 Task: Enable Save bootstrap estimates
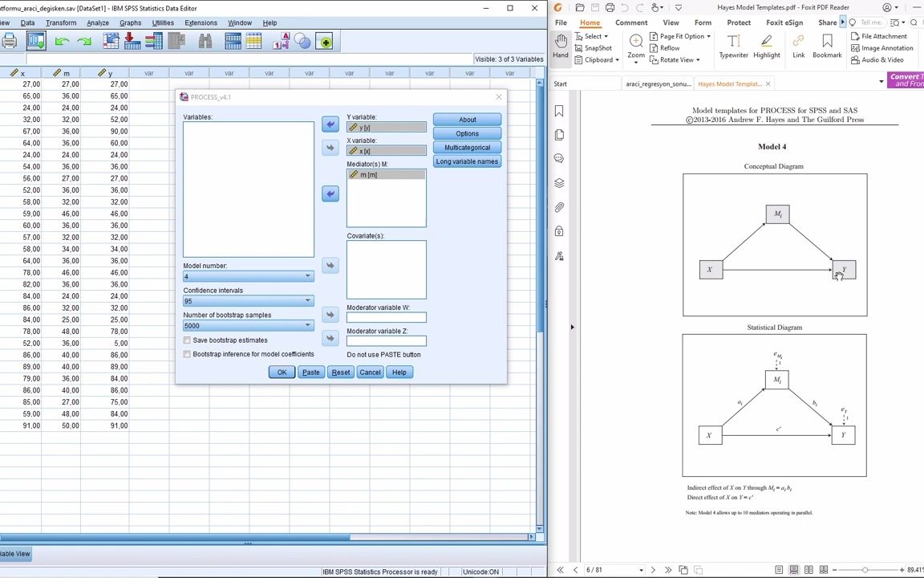pyautogui.click(x=187, y=340)
